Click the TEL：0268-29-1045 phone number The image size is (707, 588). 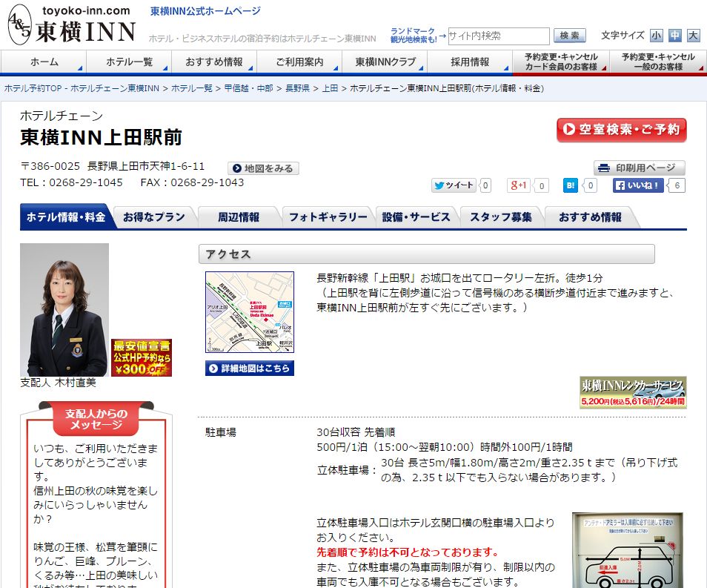tap(71, 182)
